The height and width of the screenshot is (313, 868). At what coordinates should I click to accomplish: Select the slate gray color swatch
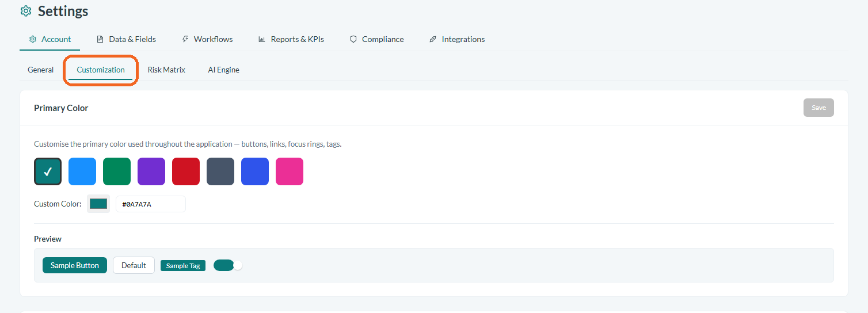220,171
